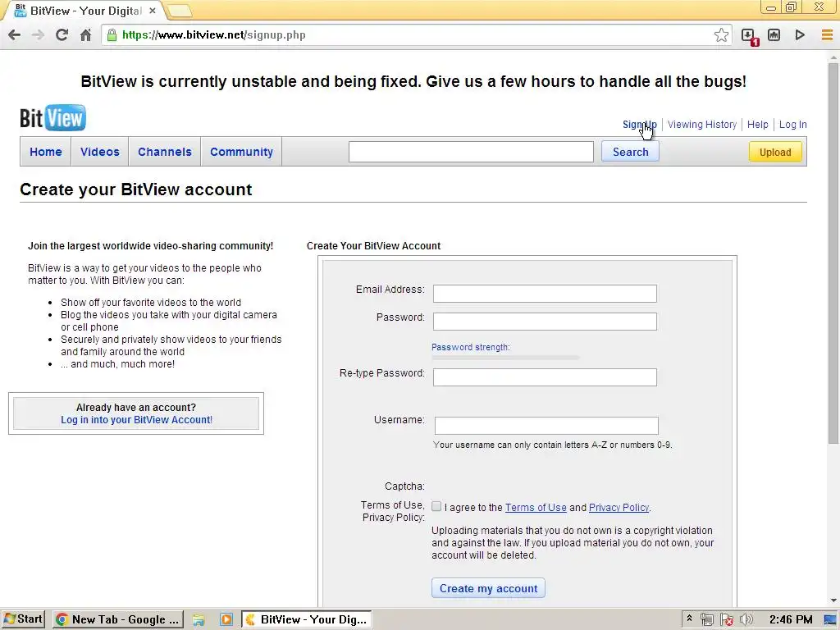840x630 pixels.
Task: Show hidden tray icons arrow
Action: 689,619
